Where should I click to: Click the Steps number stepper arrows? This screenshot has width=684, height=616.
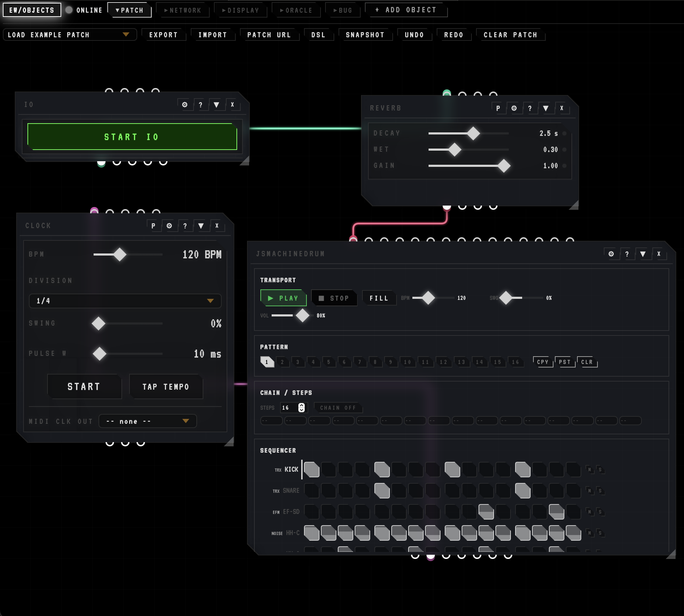click(x=301, y=408)
